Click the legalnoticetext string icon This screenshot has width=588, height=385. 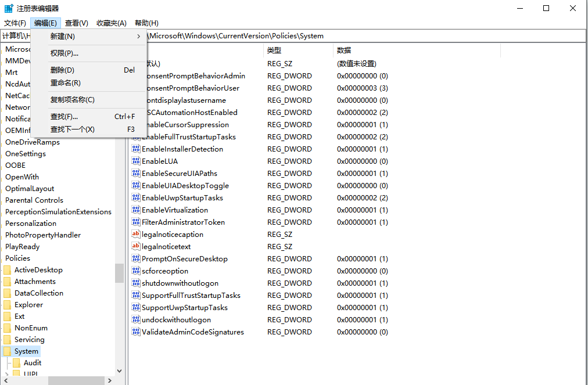point(136,246)
